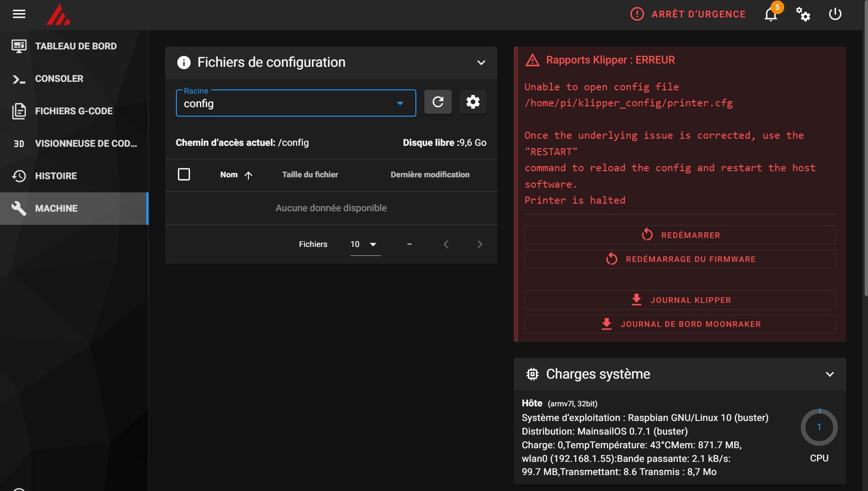Viewport: 868px width, 491px height.
Task: Open interface settings gears icon
Action: 803,15
